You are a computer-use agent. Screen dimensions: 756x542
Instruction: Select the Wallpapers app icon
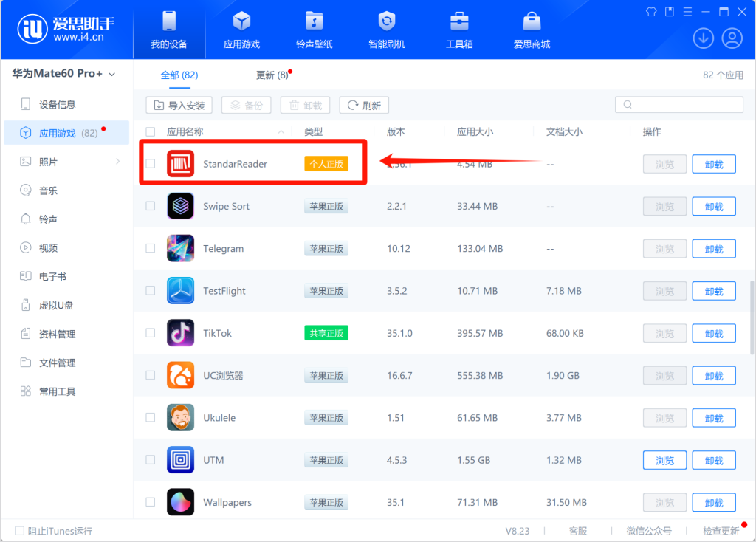tap(180, 502)
